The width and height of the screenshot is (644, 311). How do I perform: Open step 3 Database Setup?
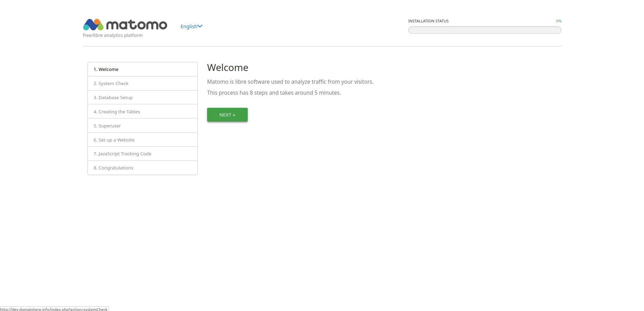pyautogui.click(x=113, y=97)
